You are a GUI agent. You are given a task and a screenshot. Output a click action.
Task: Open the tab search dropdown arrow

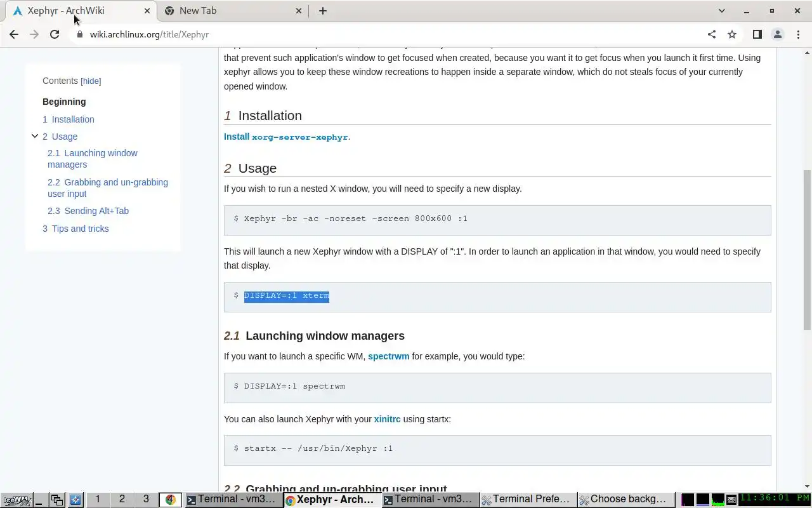[721, 11]
